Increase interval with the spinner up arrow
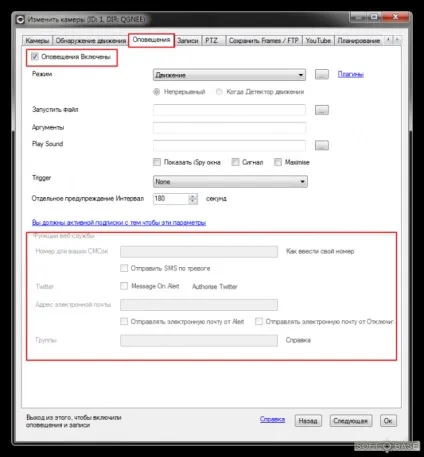 click(x=192, y=196)
